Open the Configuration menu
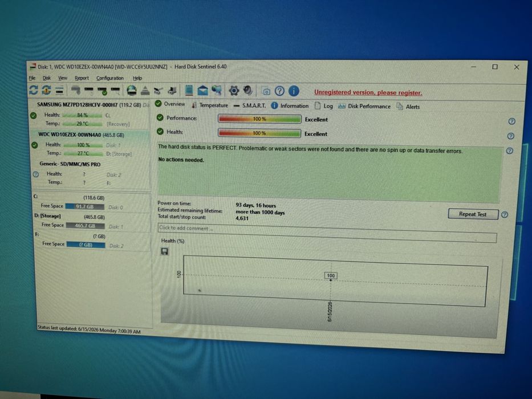 (110, 78)
